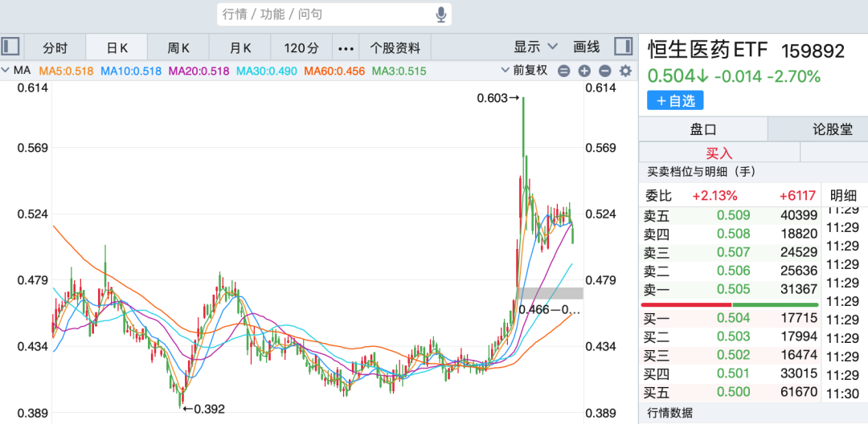Open the 前复权 adjustment dropdown

524,71
